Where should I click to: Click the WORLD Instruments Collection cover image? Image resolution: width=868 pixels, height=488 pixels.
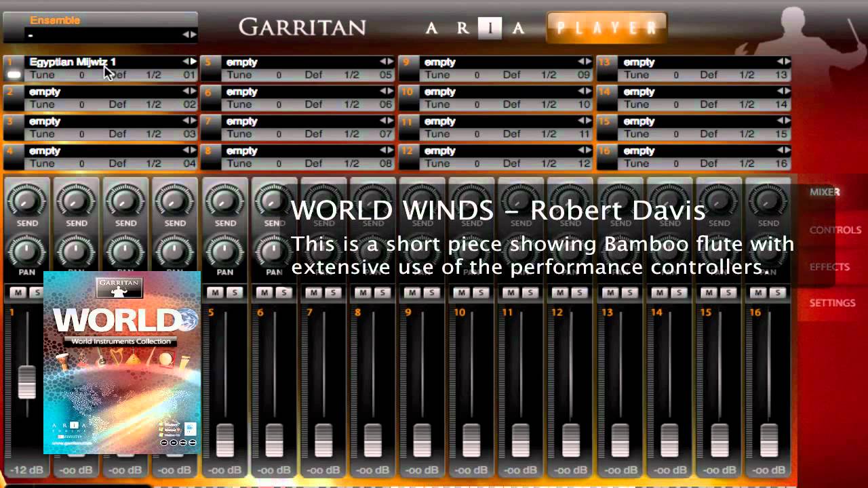122,363
